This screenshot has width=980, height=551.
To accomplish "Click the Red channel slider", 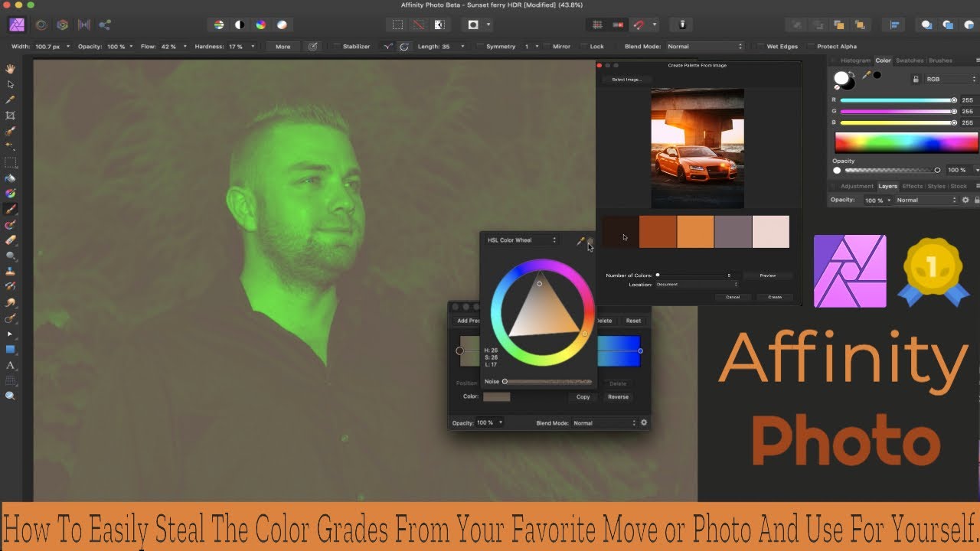I will coord(899,100).
